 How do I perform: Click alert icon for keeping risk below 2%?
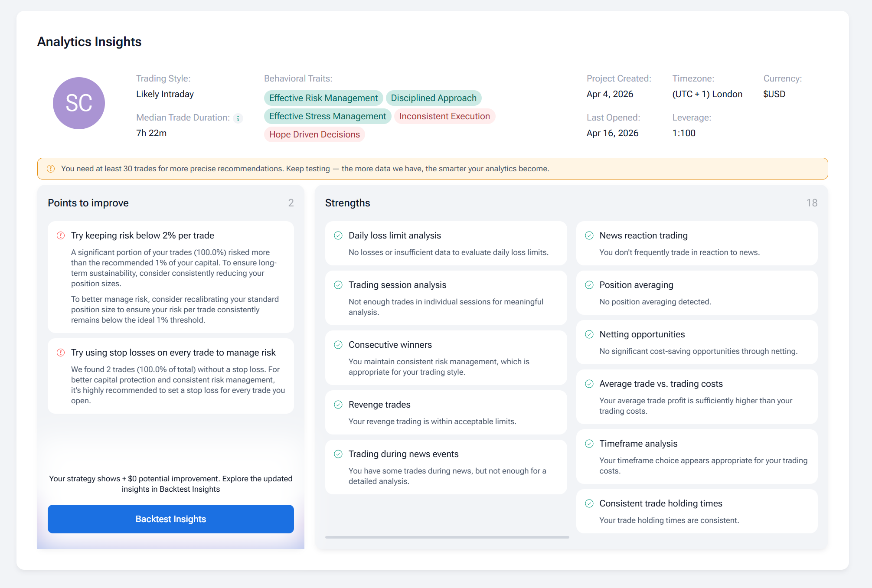[x=61, y=235]
